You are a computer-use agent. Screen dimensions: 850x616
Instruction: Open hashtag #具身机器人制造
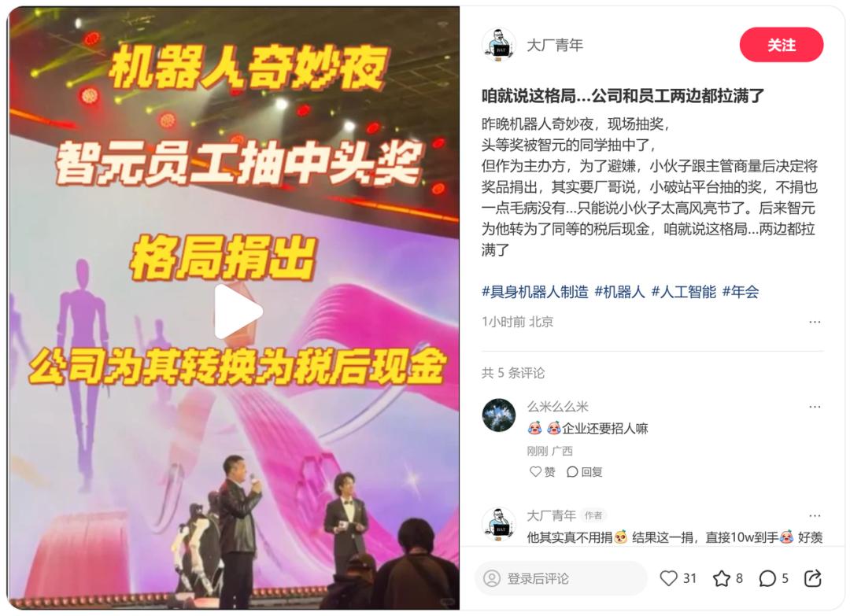[x=535, y=292]
